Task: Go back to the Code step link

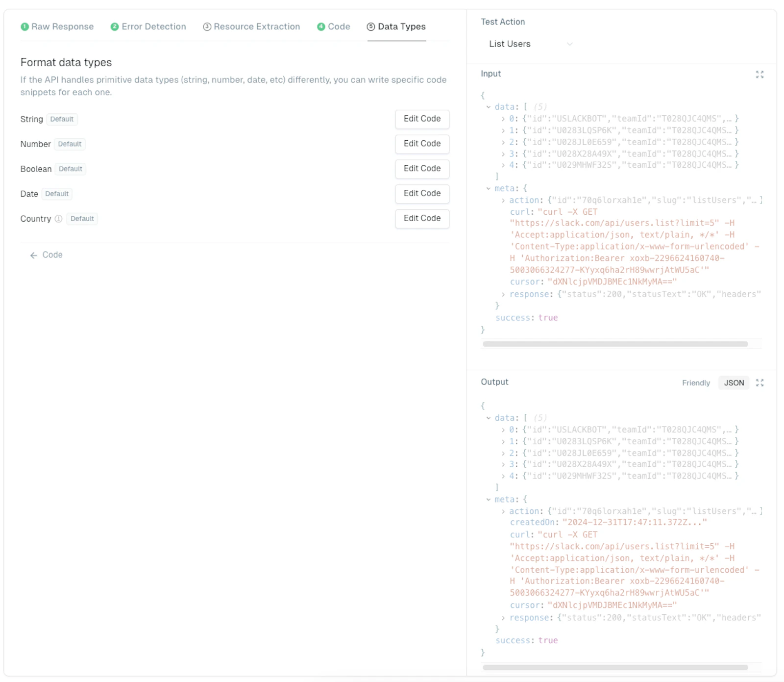Action: 47,255
